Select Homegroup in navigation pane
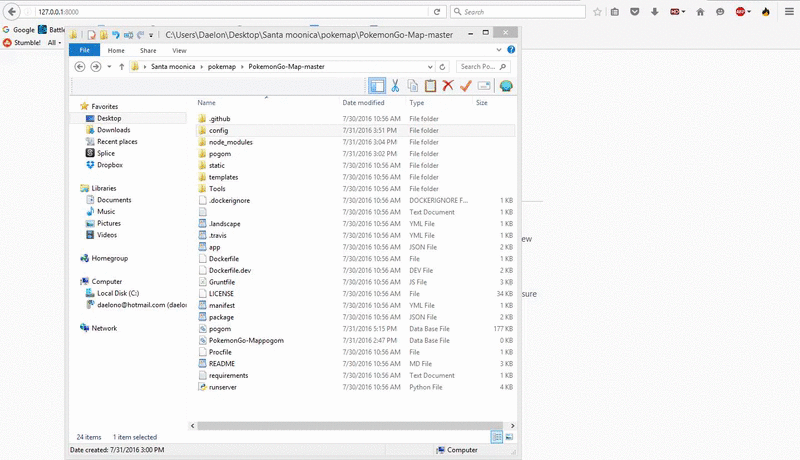 (x=109, y=258)
